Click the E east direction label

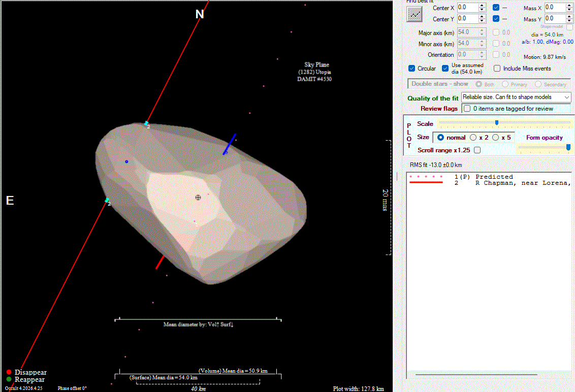click(x=10, y=200)
